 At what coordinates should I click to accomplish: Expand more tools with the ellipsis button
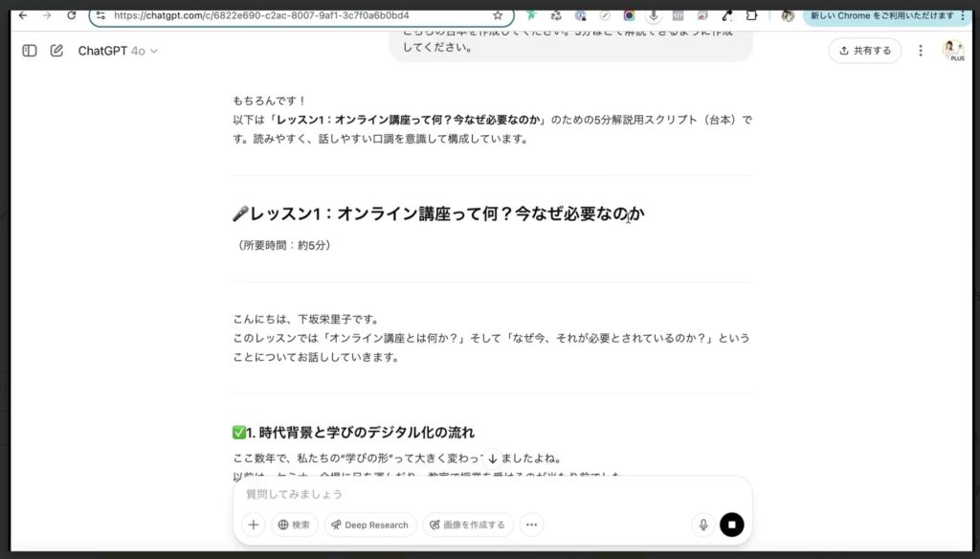(531, 525)
